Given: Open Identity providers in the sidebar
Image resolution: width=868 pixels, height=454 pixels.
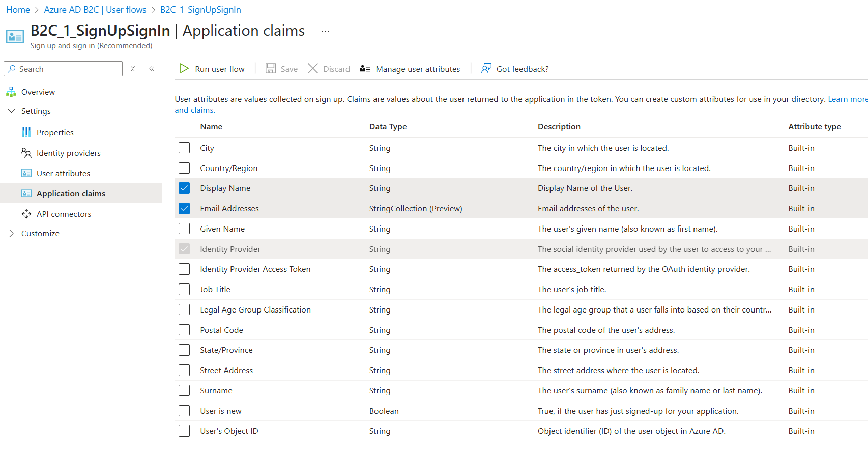Looking at the screenshot, I should [68, 153].
